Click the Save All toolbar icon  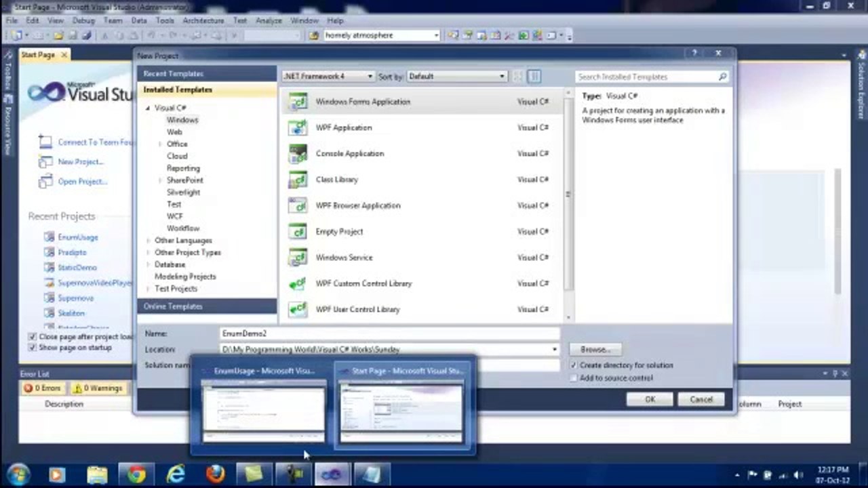[87, 35]
